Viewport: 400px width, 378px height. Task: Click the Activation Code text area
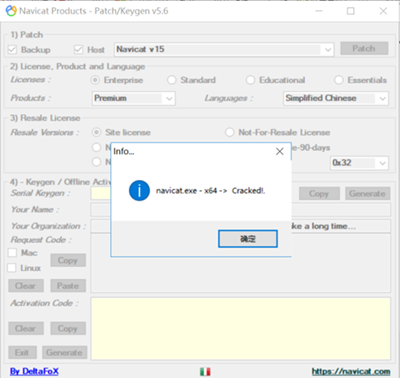click(241, 329)
